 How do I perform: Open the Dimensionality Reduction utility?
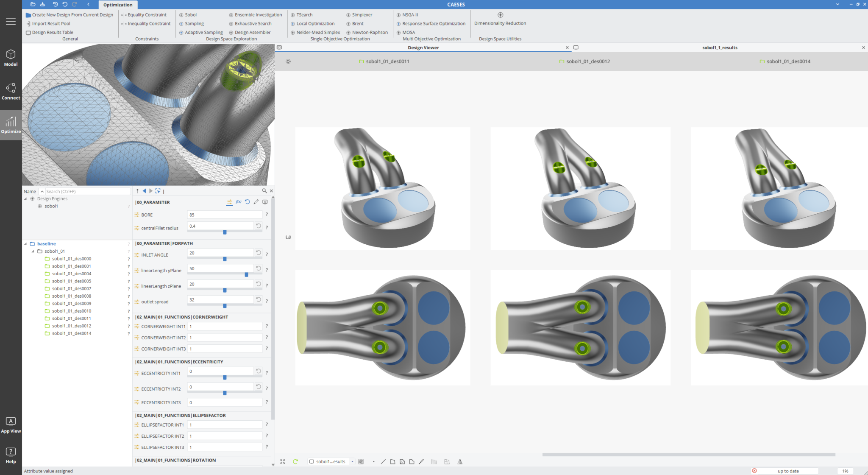500,19
